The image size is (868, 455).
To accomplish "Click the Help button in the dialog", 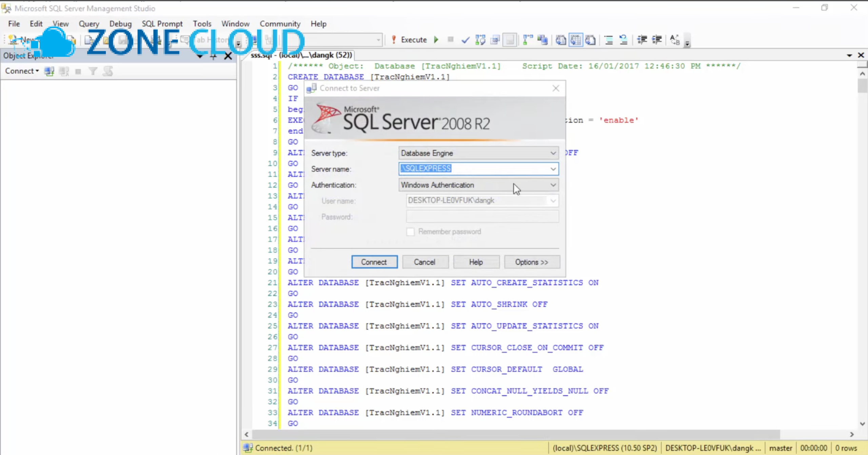I will [x=476, y=262].
